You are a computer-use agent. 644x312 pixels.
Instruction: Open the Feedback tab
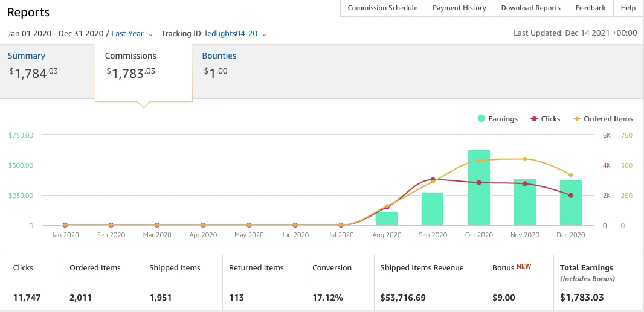(590, 8)
